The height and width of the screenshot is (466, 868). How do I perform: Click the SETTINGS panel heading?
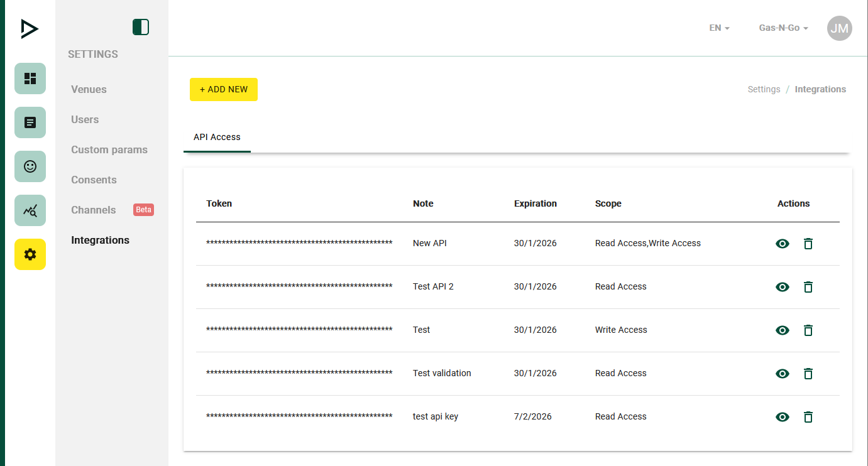pyautogui.click(x=93, y=54)
